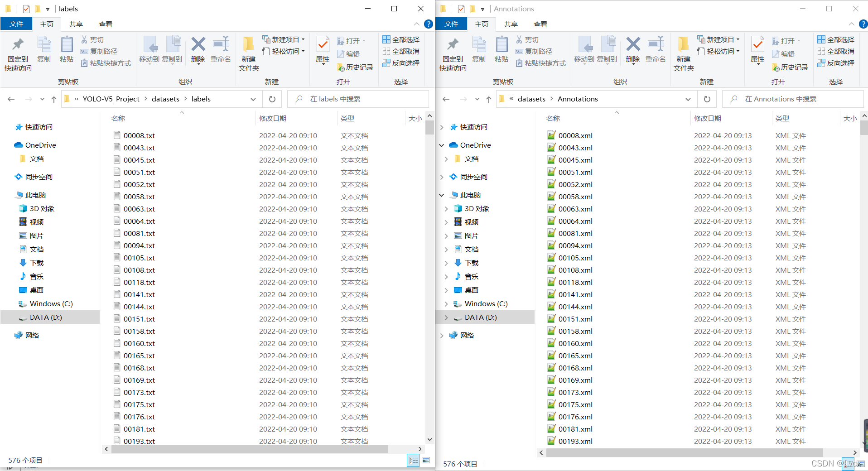Click refresh button in labels address bar
The image size is (868, 471).
[x=272, y=99]
